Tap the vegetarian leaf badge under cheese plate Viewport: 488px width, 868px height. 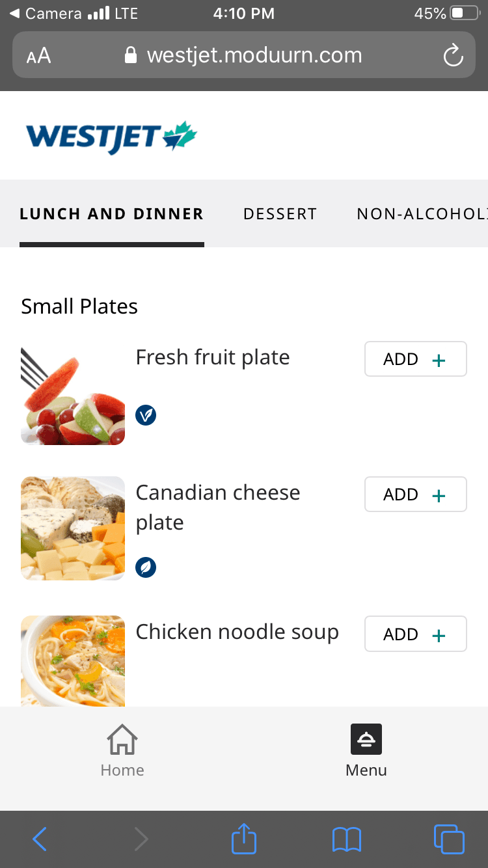(146, 567)
